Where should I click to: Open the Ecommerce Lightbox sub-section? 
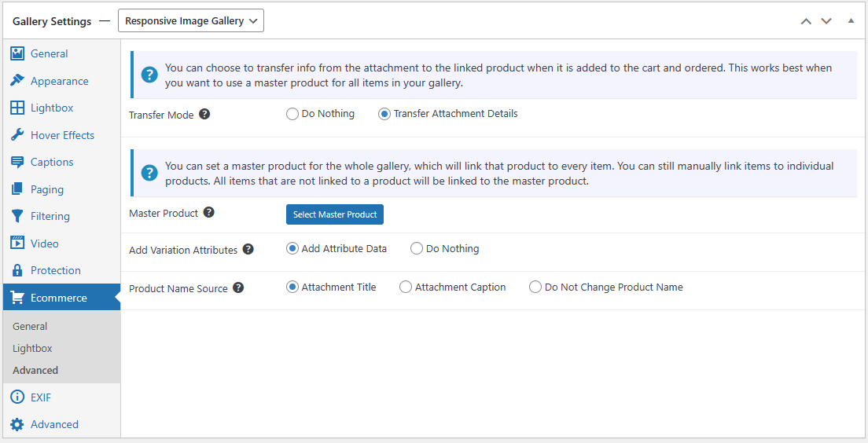coord(32,348)
